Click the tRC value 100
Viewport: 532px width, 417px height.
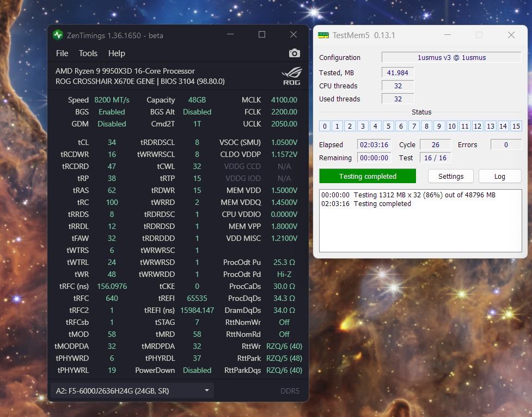(112, 202)
